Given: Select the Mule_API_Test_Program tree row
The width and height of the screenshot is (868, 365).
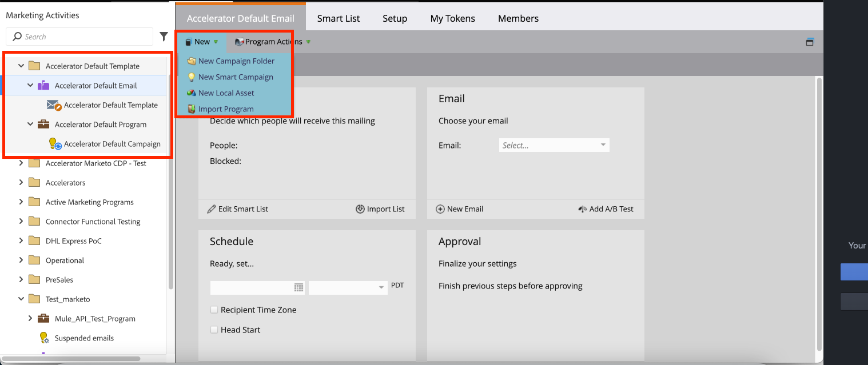Looking at the screenshot, I should point(85,319).
